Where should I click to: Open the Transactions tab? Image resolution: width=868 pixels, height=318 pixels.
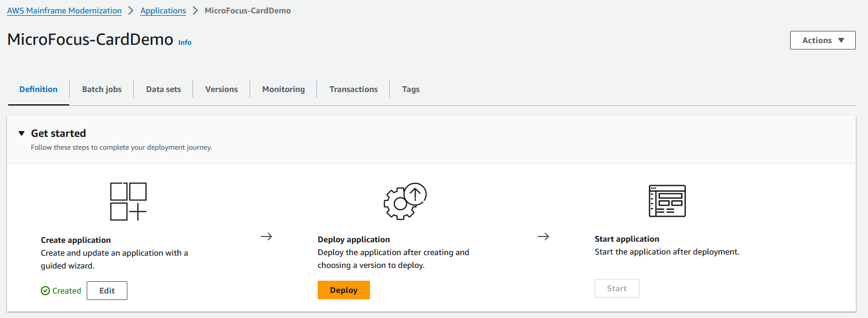pos(353,89)
